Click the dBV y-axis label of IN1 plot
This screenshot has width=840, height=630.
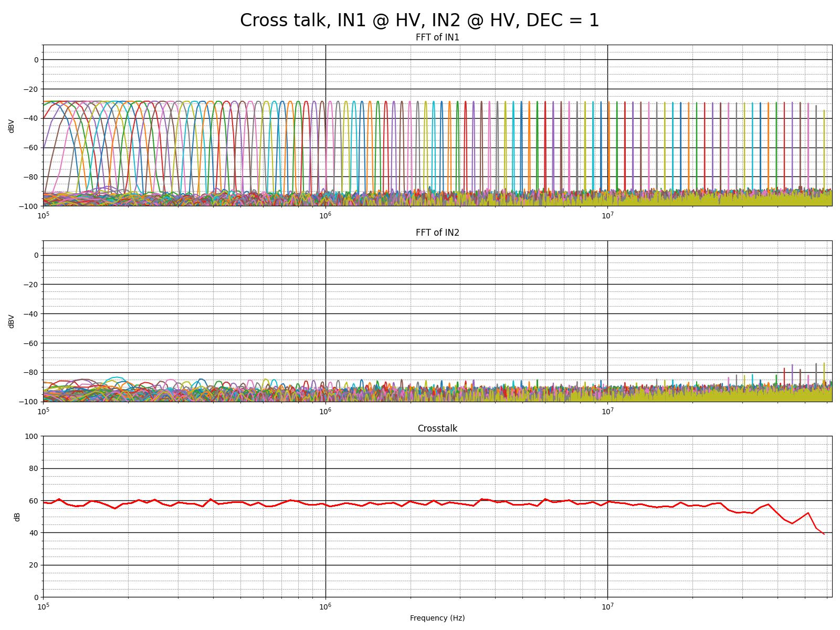tap(12, 125)
